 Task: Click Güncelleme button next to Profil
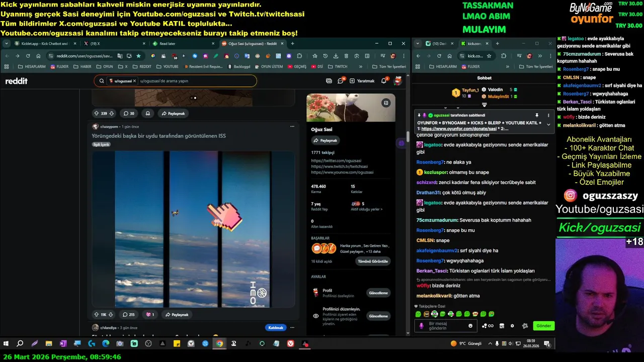tap(378, 293)
